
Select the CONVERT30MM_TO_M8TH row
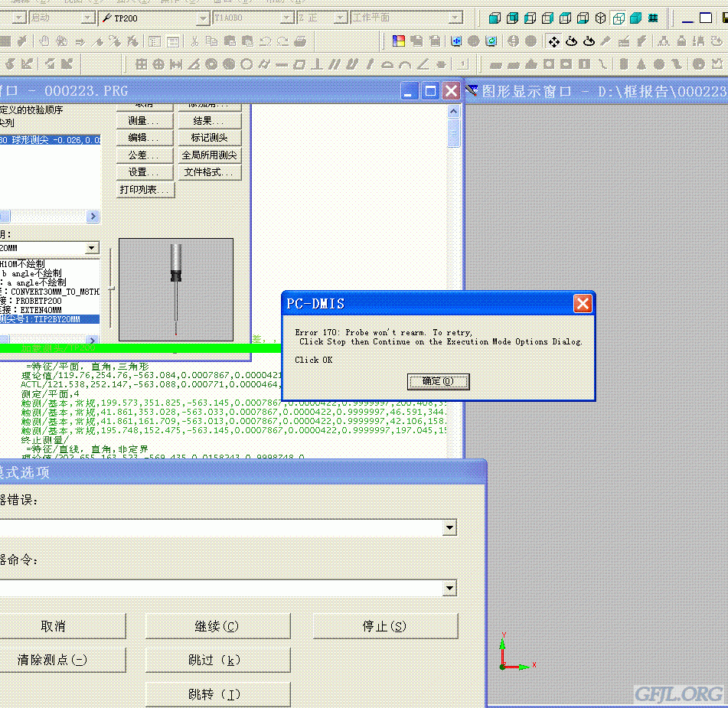coord(50,292)
